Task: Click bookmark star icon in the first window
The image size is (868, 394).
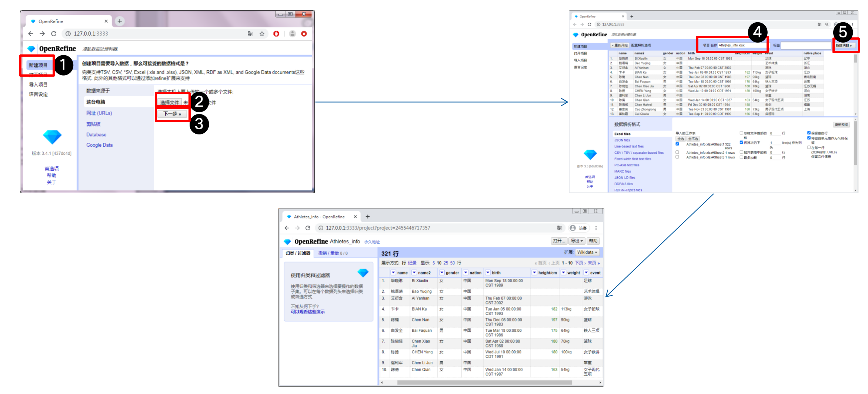Action: tap(262, 34)
